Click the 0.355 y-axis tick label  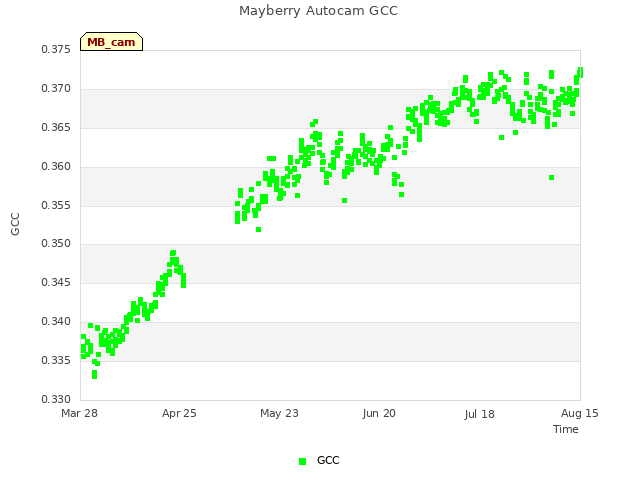56,205
